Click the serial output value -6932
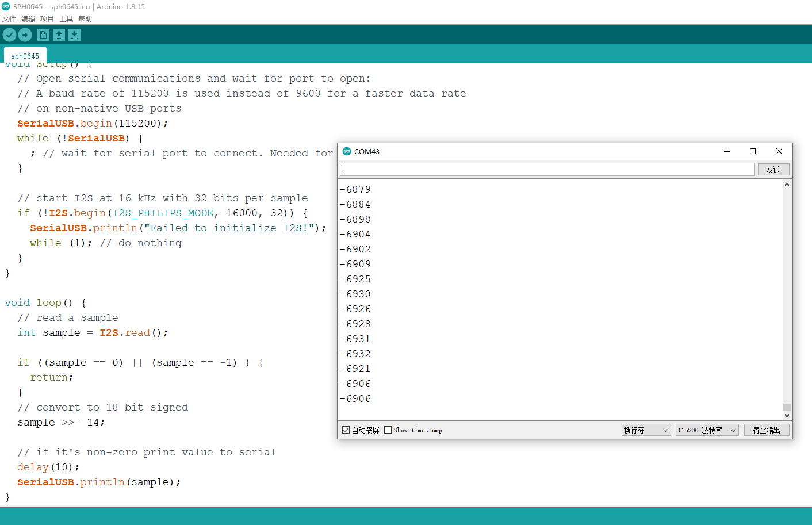Image resolution: width=812 pixels, height=525 pixels. (355, 354)
